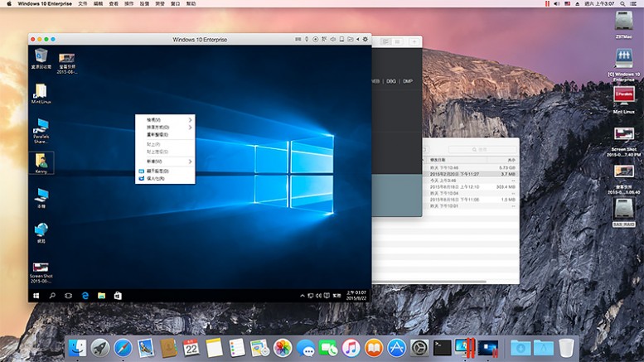This screenshot has width=644, height=362.
Task: Select the Mint Linux folder on Windows desktop
Action: [x=41, y=94]
